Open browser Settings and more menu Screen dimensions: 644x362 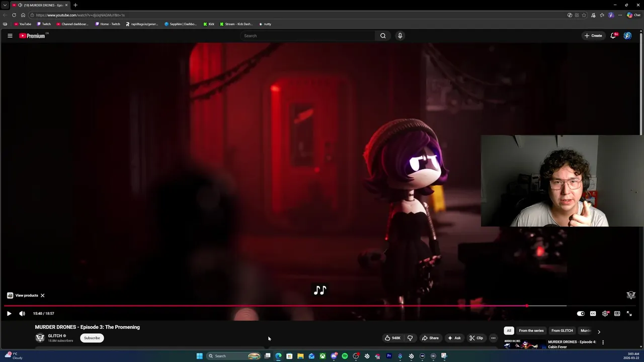[620, 15]
